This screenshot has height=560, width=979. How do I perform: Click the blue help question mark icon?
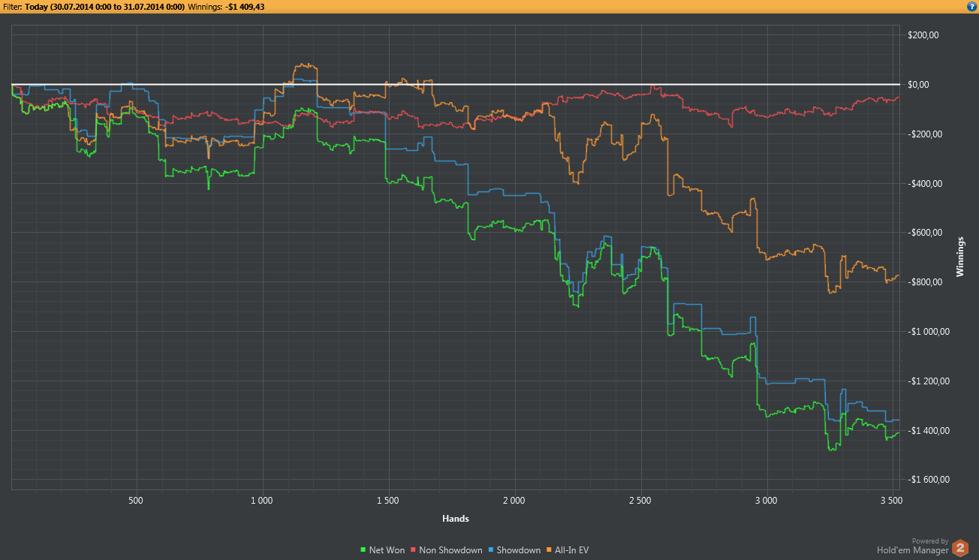(x=971, y=6)
